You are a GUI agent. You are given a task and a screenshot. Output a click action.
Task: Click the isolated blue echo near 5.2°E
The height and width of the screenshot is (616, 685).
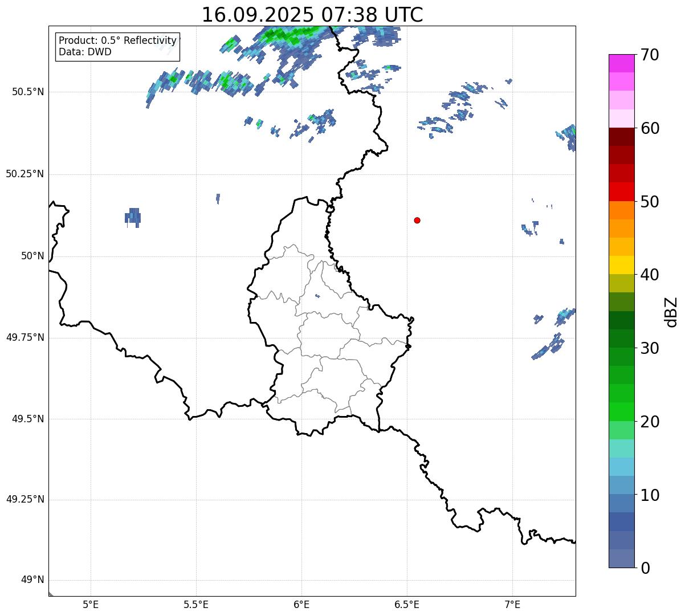(x=132, y=217)
